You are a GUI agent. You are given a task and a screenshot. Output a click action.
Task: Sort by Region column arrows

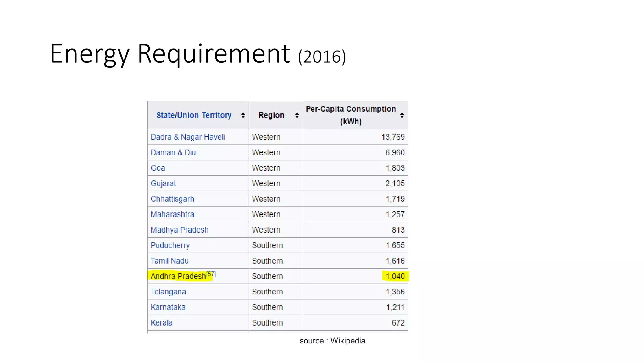coord(297,115)
